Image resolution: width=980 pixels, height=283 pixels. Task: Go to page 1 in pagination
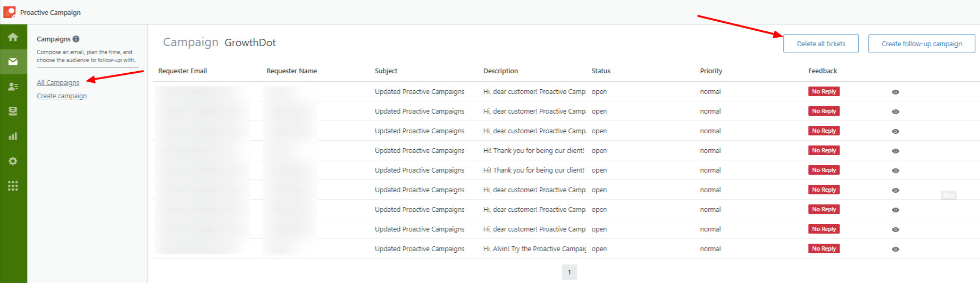569,272
